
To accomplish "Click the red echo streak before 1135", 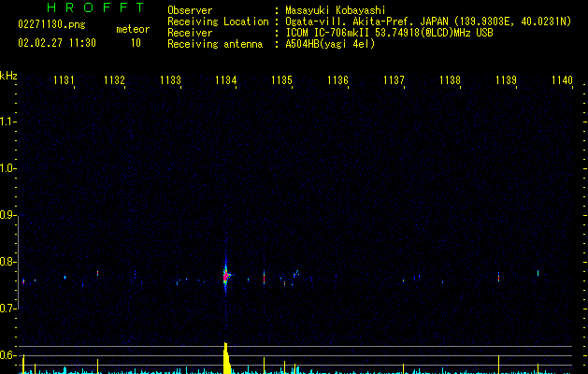I will coord(264,278).
